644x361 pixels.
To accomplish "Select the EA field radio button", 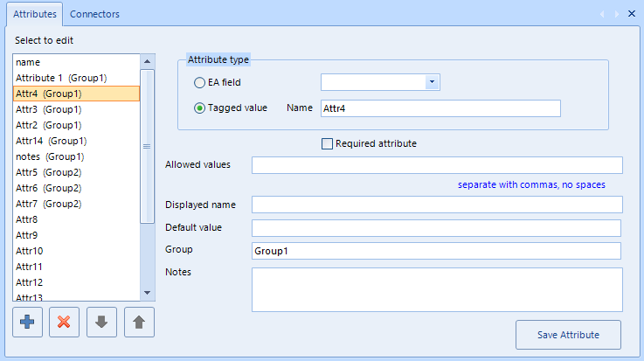I will pyautogui.click(x=199, y=82).
